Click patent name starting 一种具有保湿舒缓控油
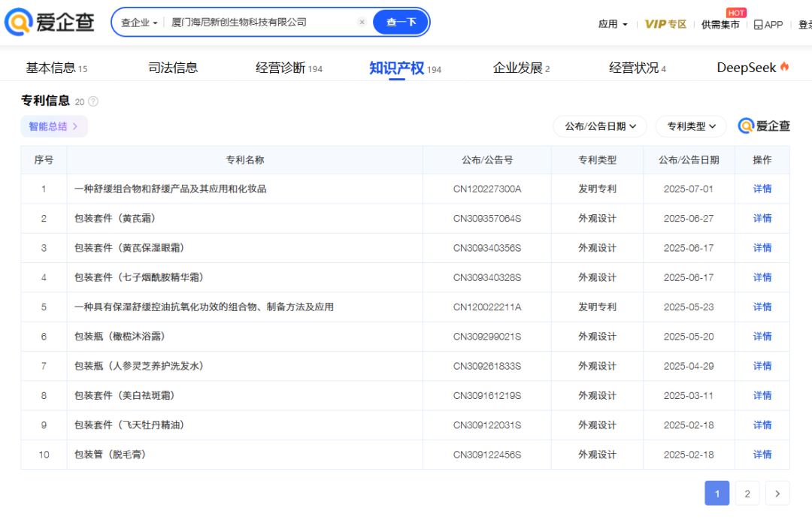This screenshot has height=526, width=812. click(204, 307)
